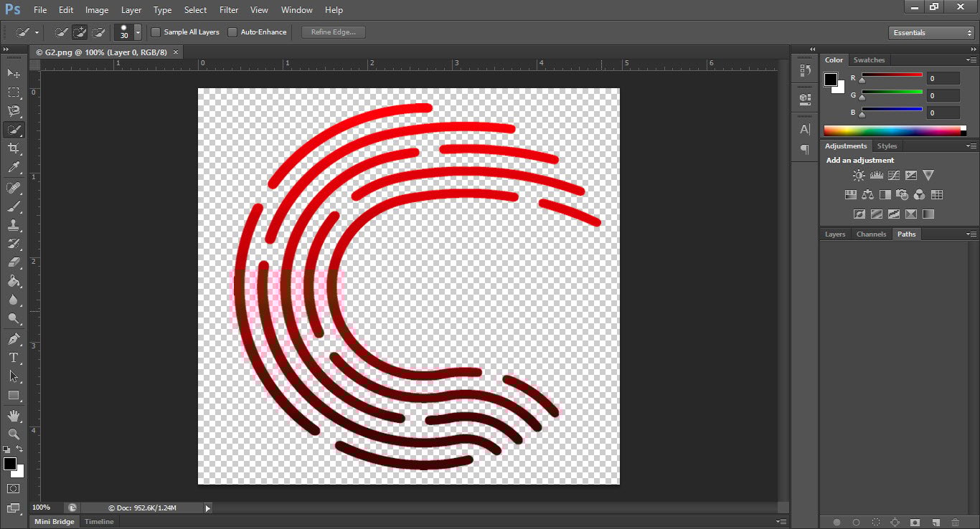
Task: Open the Adjustments panel flyout menu
Action: tap(971, 146)
